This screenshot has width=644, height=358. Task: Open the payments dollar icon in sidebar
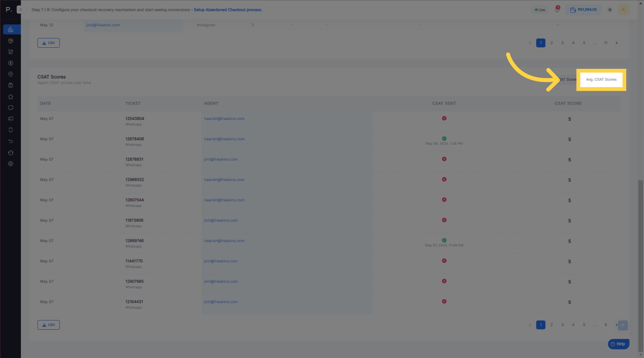[11, 63]
